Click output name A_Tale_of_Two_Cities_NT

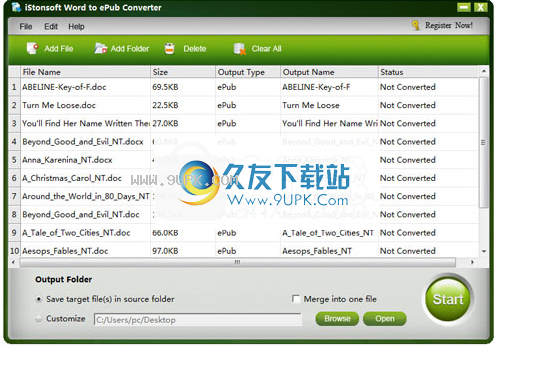pyautogui.click(x=328, y=233)
